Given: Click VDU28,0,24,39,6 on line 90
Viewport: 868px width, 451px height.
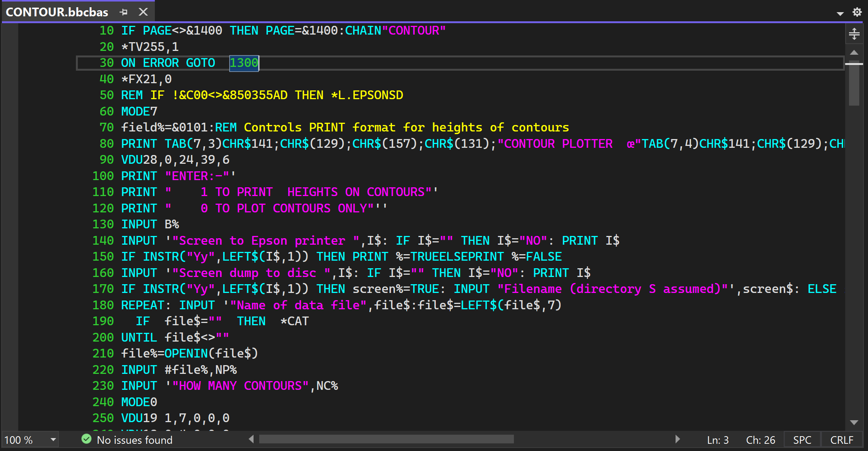Looking at the screenshot, I should [175, 160].
